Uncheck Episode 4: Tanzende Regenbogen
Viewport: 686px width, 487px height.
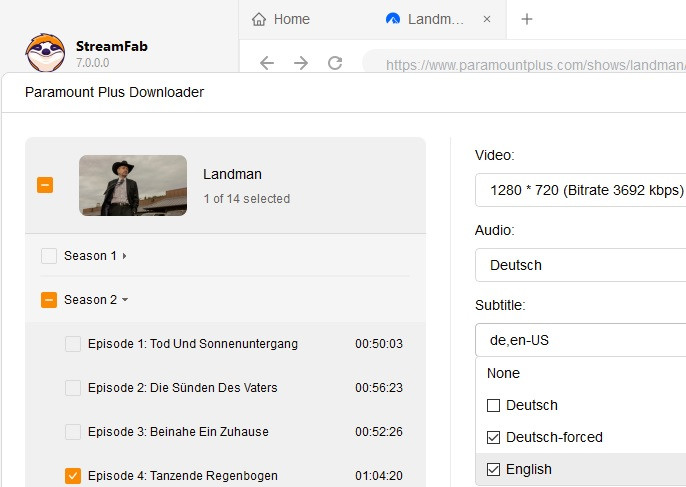click(73, 476)
